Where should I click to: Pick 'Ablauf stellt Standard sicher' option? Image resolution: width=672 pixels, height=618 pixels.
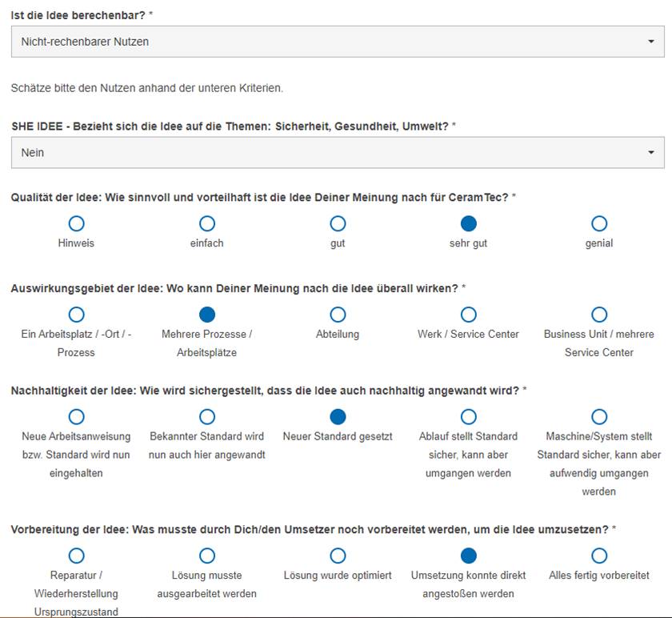(x=469, y=416)
